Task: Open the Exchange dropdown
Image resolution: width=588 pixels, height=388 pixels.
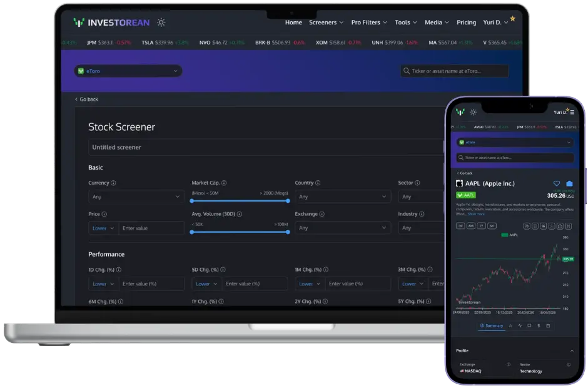Action: pos(343,228)
